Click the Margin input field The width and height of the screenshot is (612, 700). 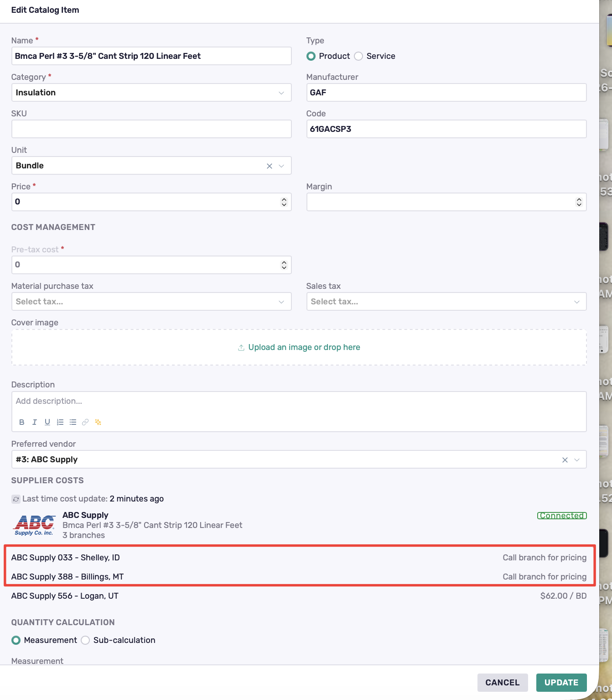click(446, 202)
